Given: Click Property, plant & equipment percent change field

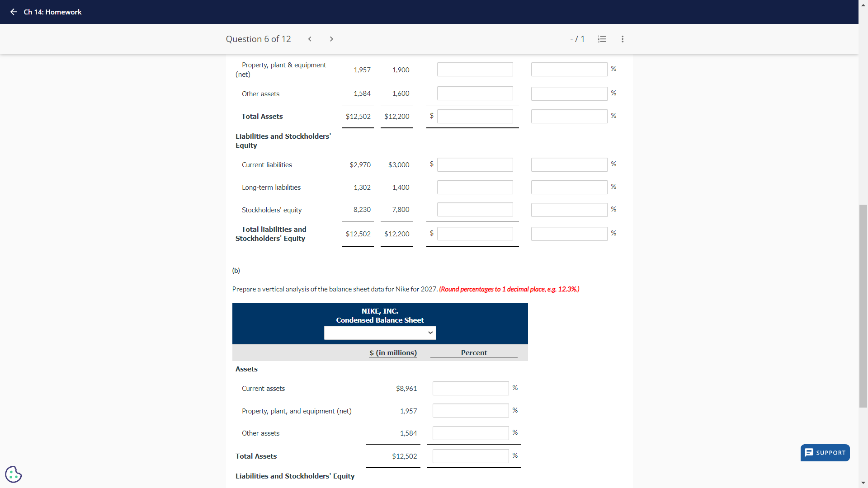Looking at the screenshot, I should [569, 69].
